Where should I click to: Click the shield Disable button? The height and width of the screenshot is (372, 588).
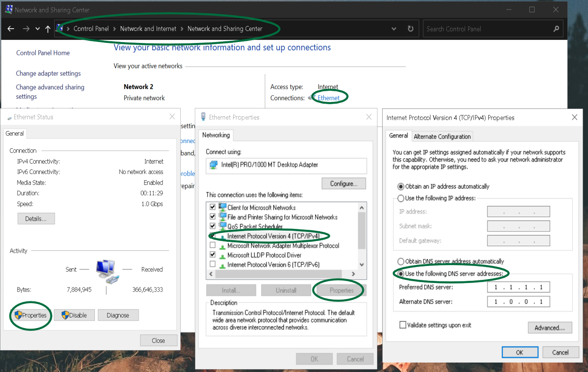pyautogui.click(x=74, y=315)
